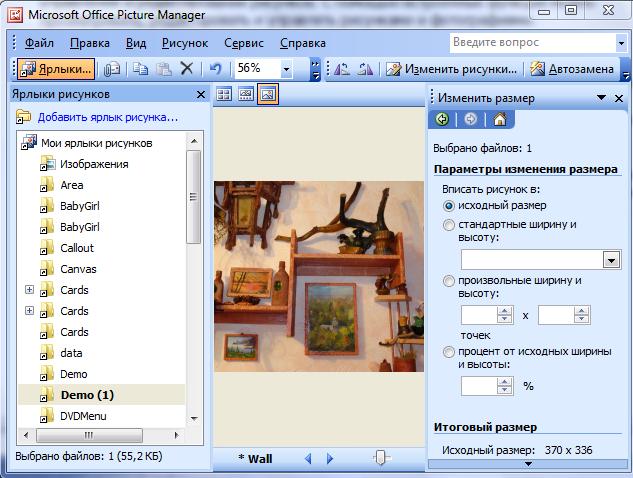This screenshot has width=633, height=478.
Task: Open the Вид menu
Action: (136, 43)
